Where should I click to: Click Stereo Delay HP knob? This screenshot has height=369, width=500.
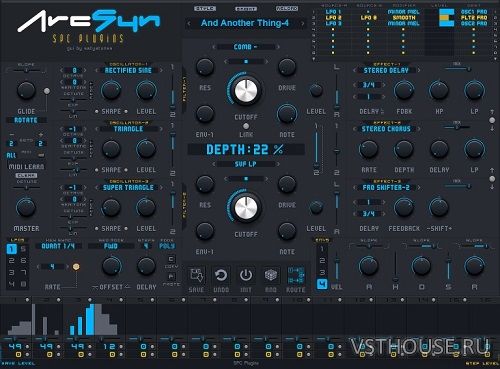pyautogui.click(x=439, y=90)
